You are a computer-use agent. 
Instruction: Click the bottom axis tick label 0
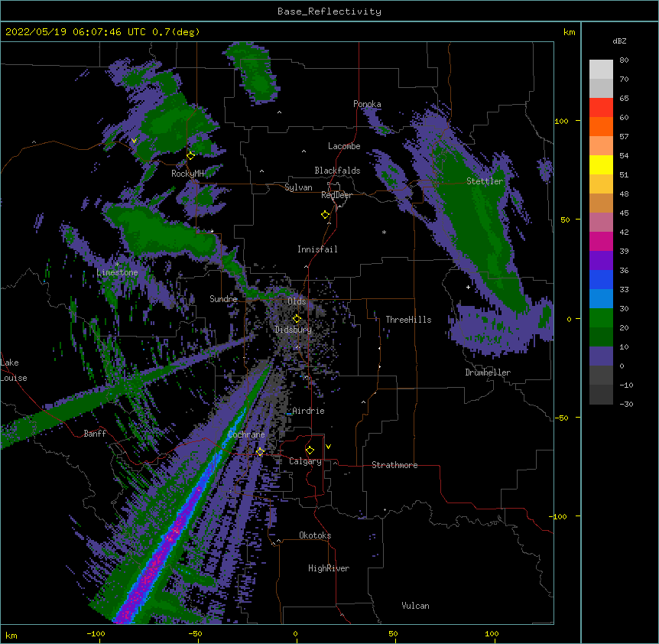pos(295,633)
